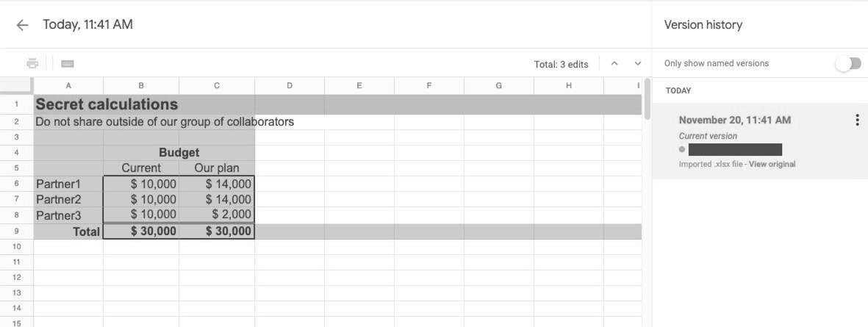868x327 pixels.
Task: Click the Total $30,000 cell in column C
Action: 217,231
